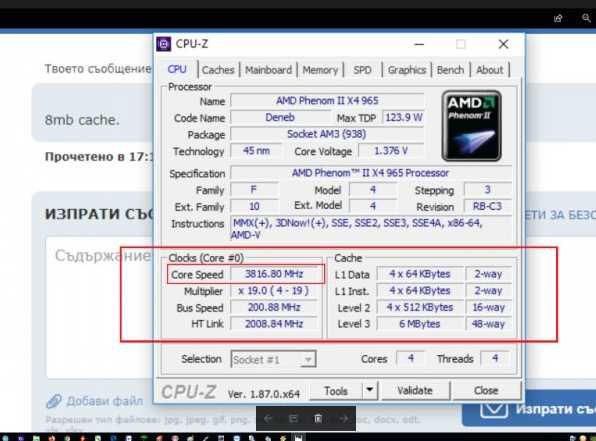Click the Instructions field text

point(371,228)
